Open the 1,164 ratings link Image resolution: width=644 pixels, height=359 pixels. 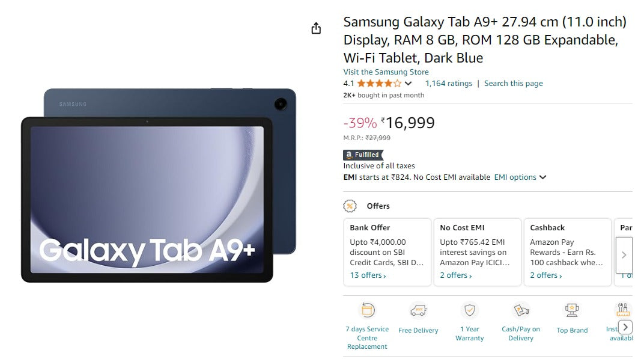tap(449, 84)
